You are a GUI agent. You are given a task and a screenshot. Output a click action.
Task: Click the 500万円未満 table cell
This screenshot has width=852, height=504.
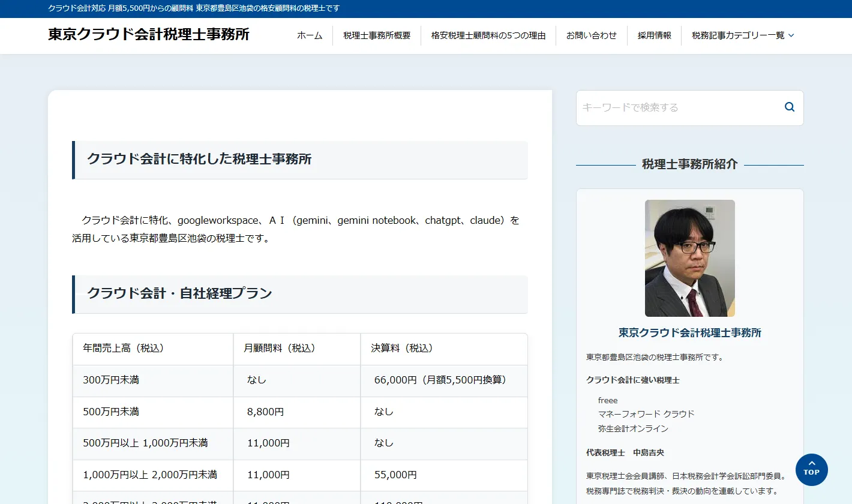[153, 412]
